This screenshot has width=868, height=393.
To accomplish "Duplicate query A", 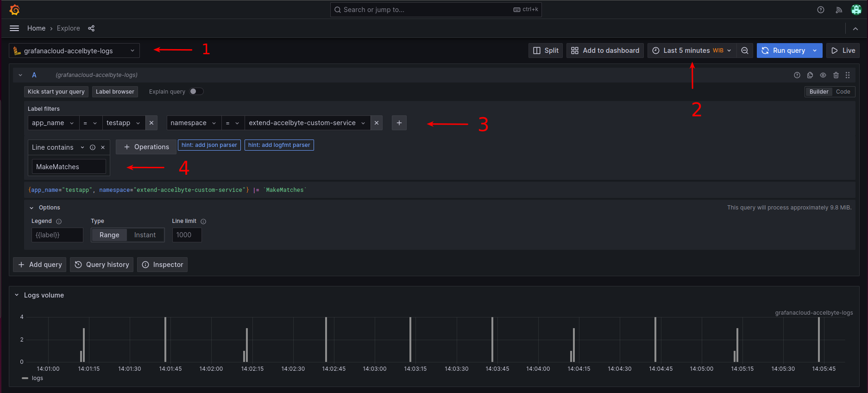I will (810, 75).
